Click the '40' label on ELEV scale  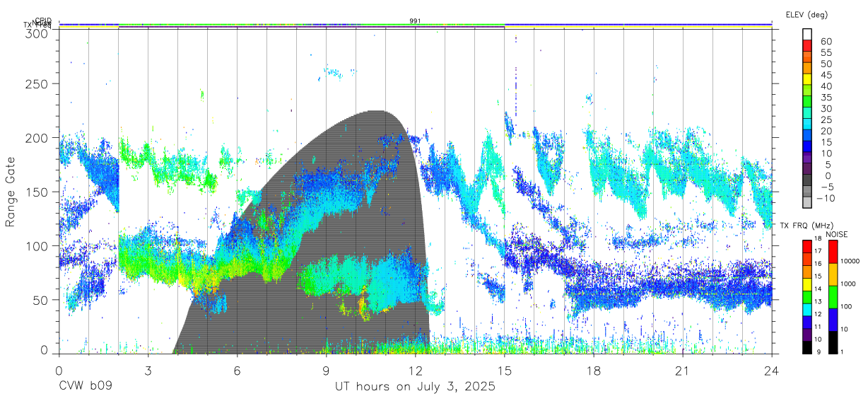[x=826, y=86]
